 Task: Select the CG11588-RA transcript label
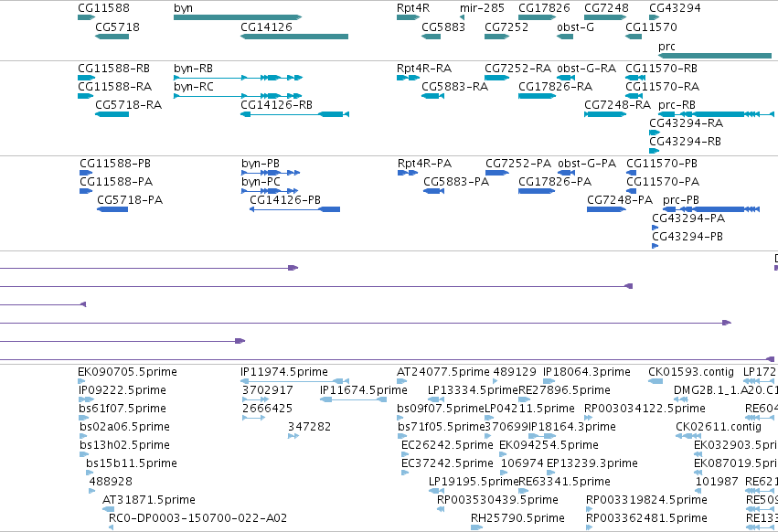point(114,86)
